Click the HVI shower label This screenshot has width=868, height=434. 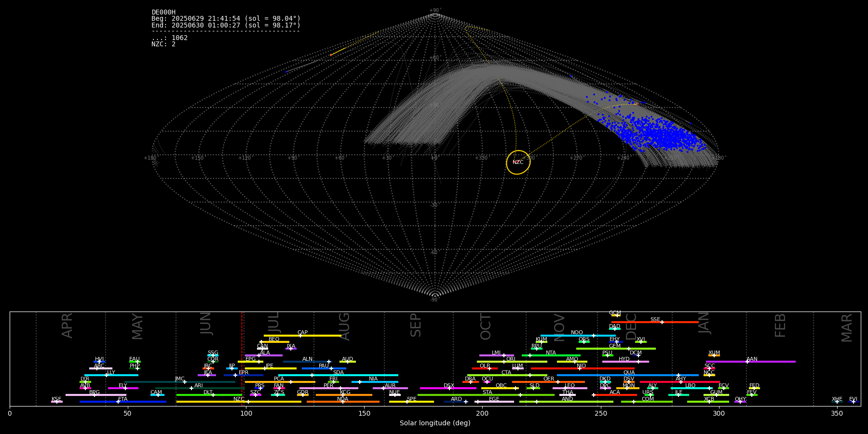pyautogui.click(x=99, y=359)
